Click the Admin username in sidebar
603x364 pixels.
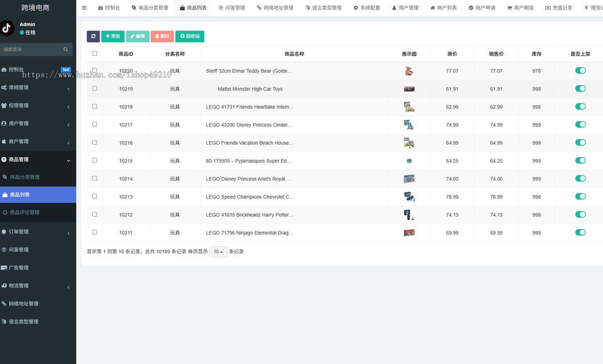point(27,24)
